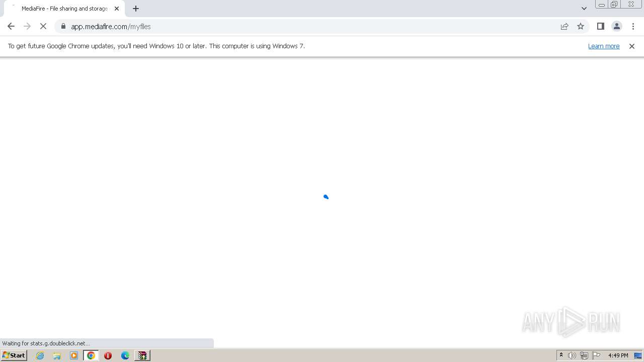The height and width of the screenshot is (362, 644).
Task: Show hidden system tray icons
Action: click(x=561, y=355)
